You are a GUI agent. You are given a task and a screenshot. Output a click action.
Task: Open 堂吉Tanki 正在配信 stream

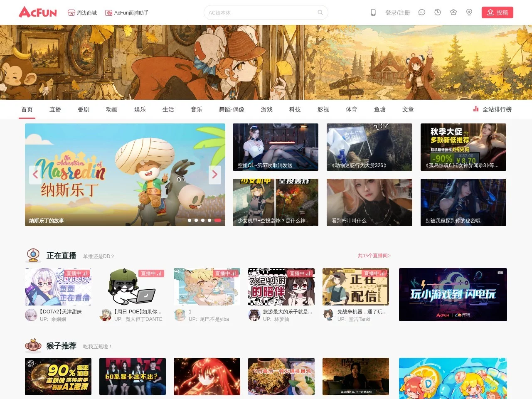[x=356, y=287]
